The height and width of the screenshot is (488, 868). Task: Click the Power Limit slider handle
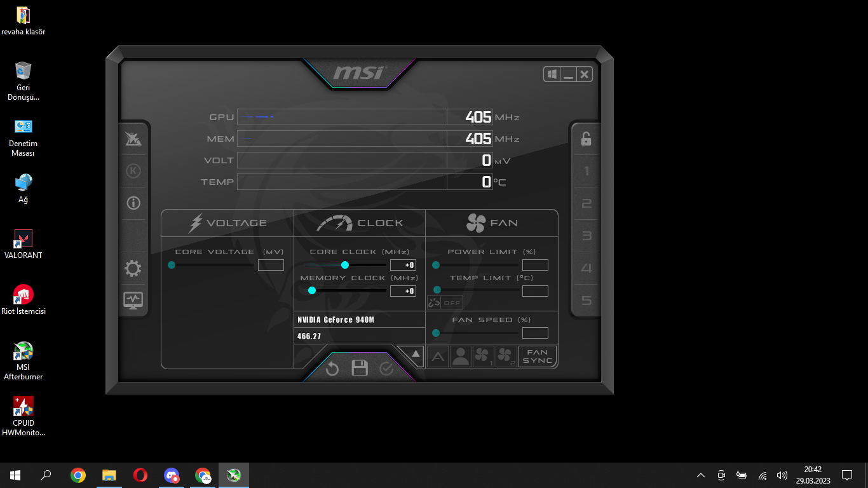pos(436,265)
